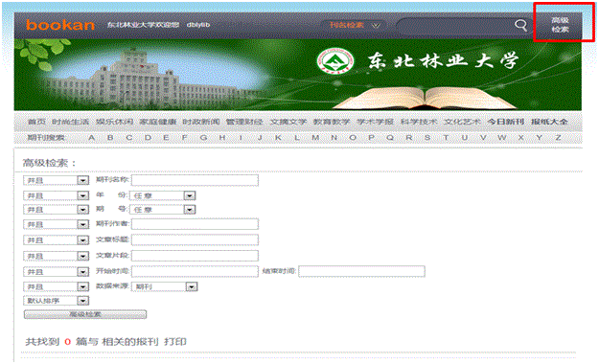Focus the 期刊作者 input field

195,224
